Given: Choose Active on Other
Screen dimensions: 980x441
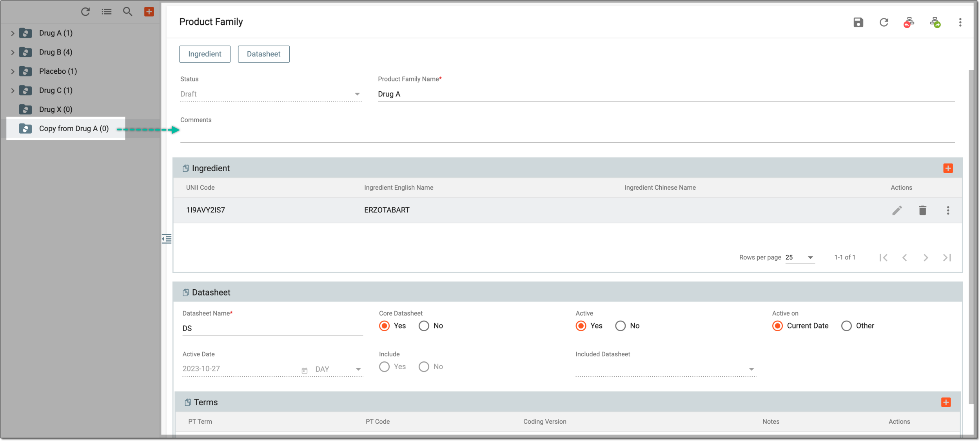Looking at the screenshot, I should click(846, 326).
